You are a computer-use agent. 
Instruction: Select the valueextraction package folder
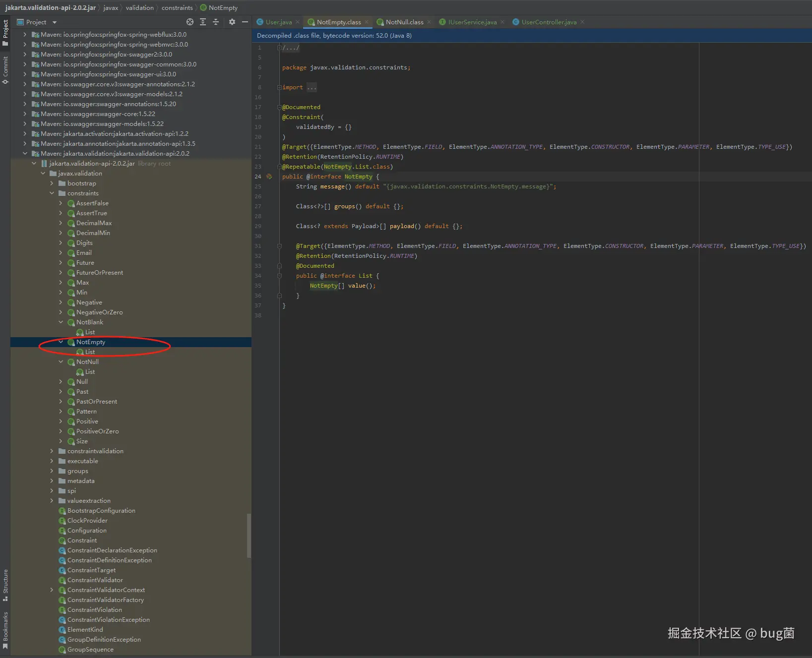tap(89, 501)
